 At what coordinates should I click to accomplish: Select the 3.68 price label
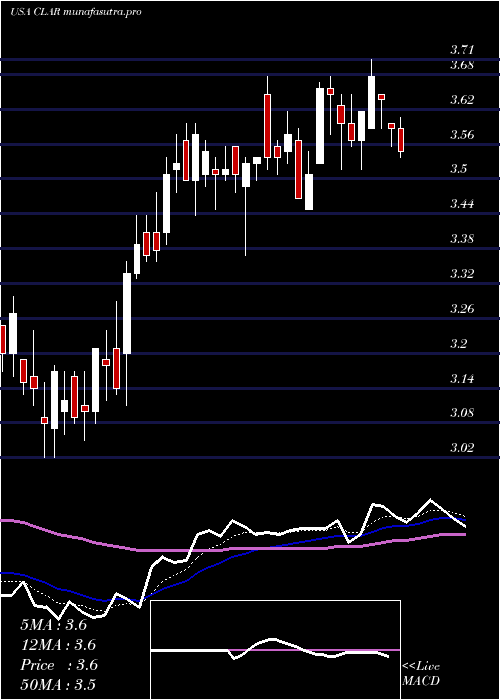coord(462,65)
